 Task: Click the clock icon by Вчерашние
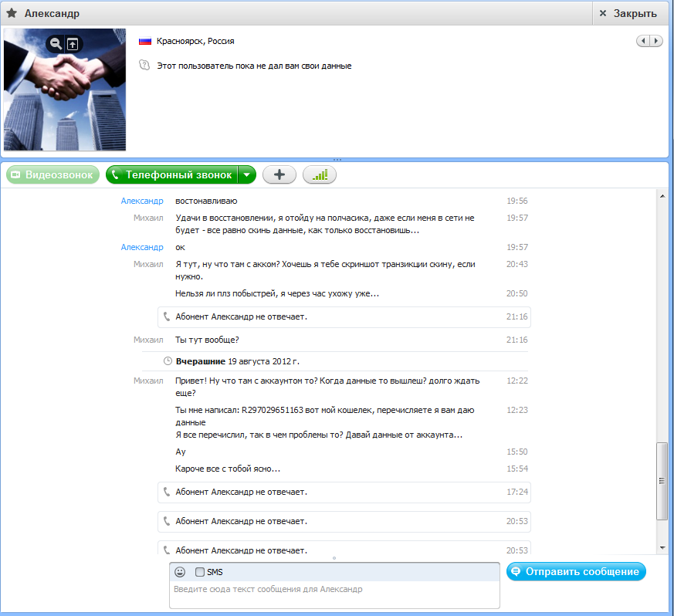pyautogui.click(x=168, y=361)
